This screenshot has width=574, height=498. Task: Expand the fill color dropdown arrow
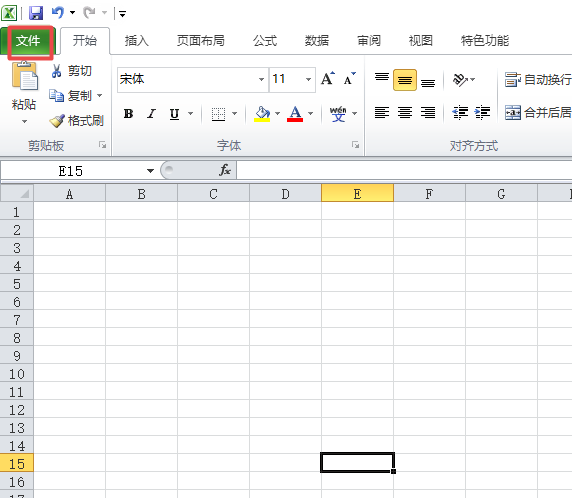pos(277,114)
